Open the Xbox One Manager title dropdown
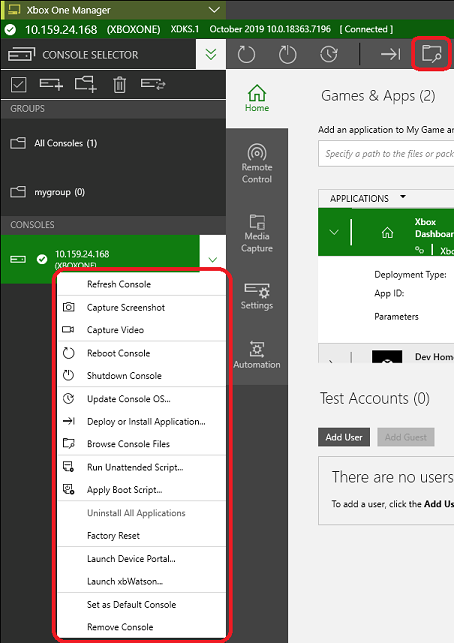The width and height of the screenshot is (454, 643). coord(214,10)
